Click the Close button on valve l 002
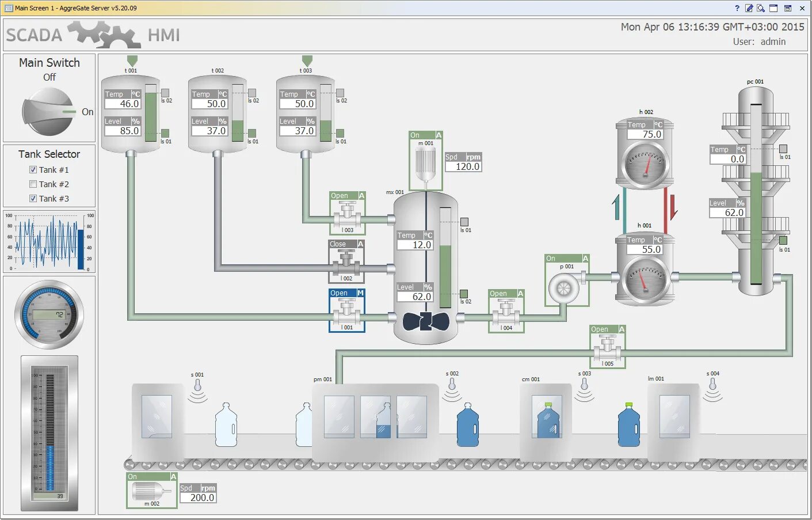Screen dimensions: 812x520 click(339, 244)
